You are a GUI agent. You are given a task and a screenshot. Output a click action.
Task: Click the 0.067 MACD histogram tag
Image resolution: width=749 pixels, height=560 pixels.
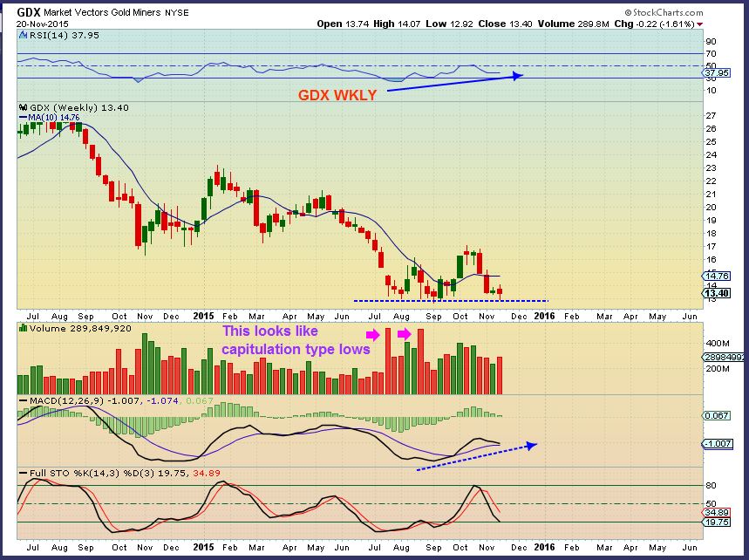[x=717, y=416]
